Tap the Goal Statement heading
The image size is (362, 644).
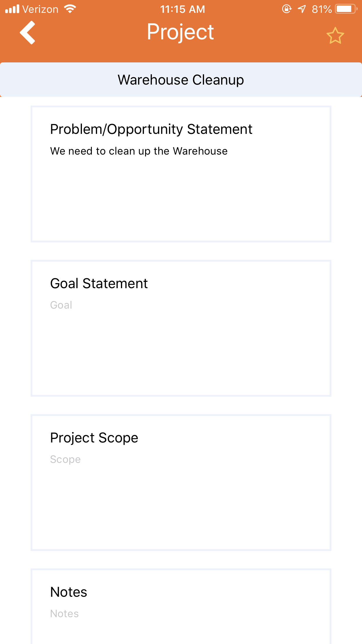99,283
